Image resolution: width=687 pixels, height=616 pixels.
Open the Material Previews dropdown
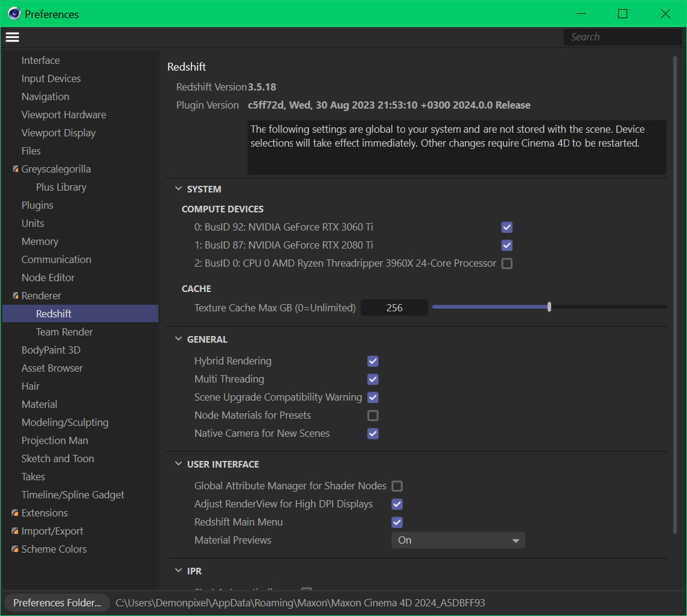458,540
